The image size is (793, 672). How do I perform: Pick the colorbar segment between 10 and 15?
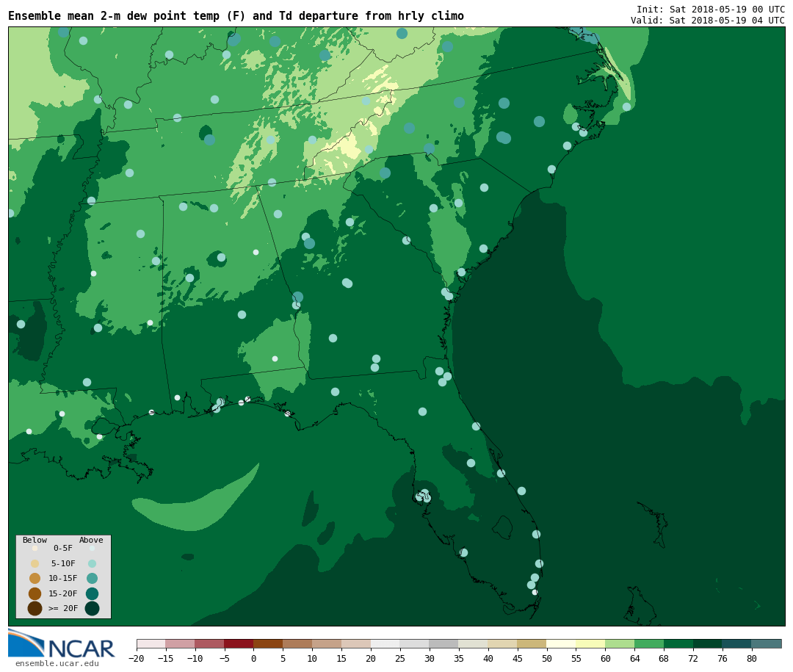coord(327,643)
